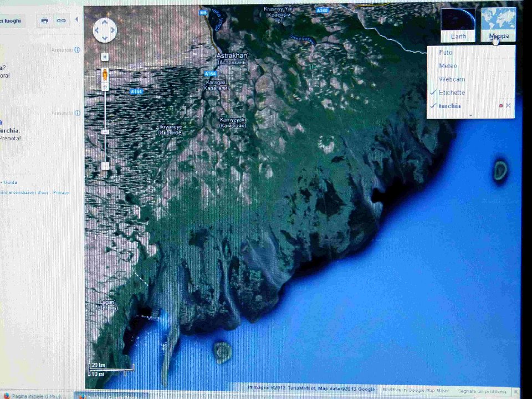The width and height of the screenshot is (532, 399).
Task: Click the map scale showing 20 km
Action: pyautogui.click(x=111, y=370)
